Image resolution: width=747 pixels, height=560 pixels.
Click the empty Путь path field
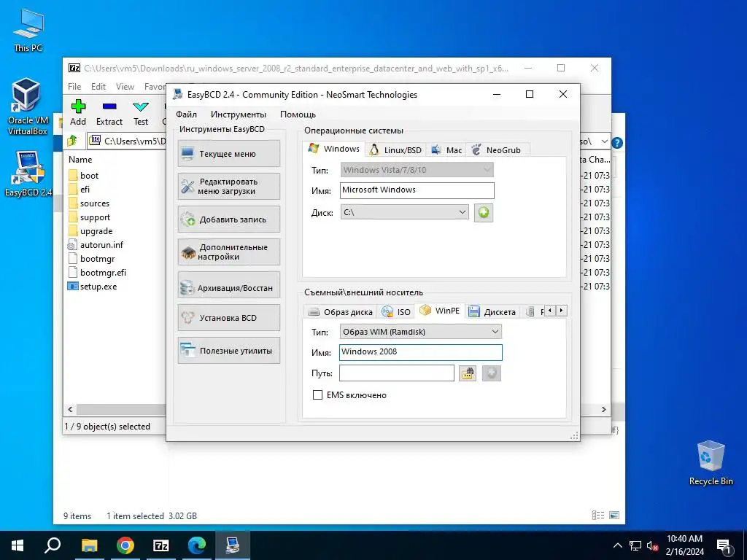coord(397,373)
